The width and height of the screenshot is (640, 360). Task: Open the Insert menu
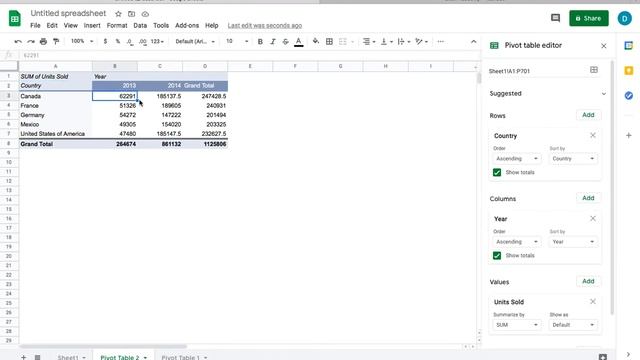point(92,25)
